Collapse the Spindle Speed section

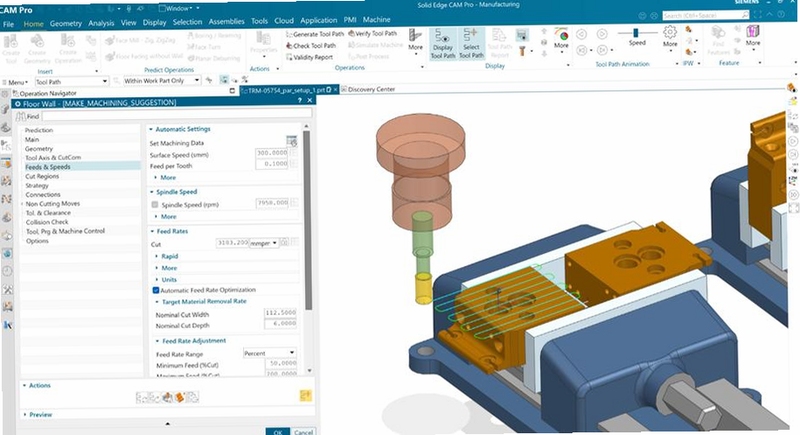click(x=152, y=192)
